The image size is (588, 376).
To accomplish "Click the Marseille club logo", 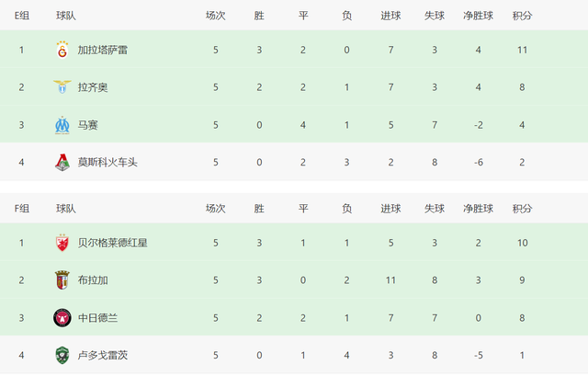I will [x=62, y=125].
